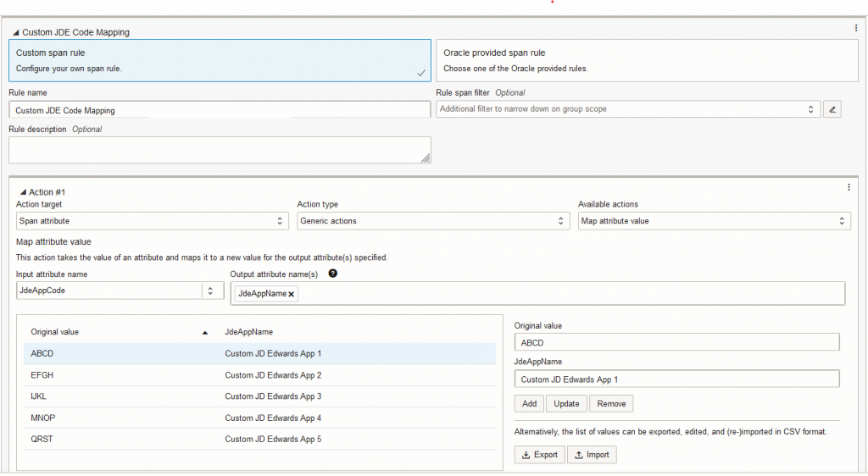
Task: Remove the JdeAppName chip using its x
Action: coord(292,294)
